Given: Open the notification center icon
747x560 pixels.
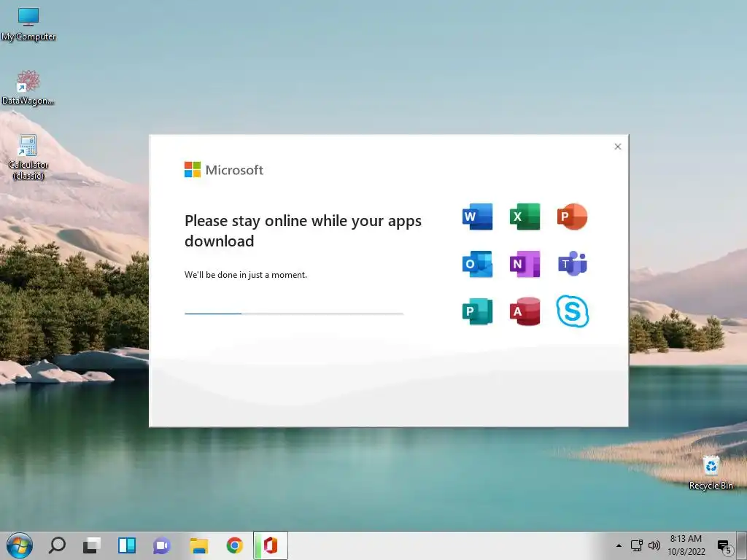Looking at the screenshot, I should click(x=724, y=547).
